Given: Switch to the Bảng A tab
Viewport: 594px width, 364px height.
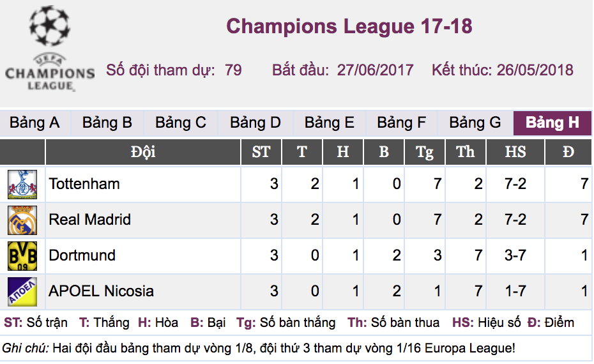Looking at the screenshot, I should (35, 123).
